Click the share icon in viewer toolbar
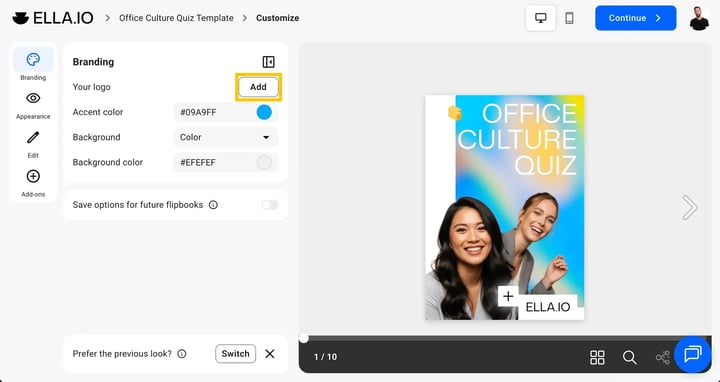The image size is (720, 382). pos(662,357)
